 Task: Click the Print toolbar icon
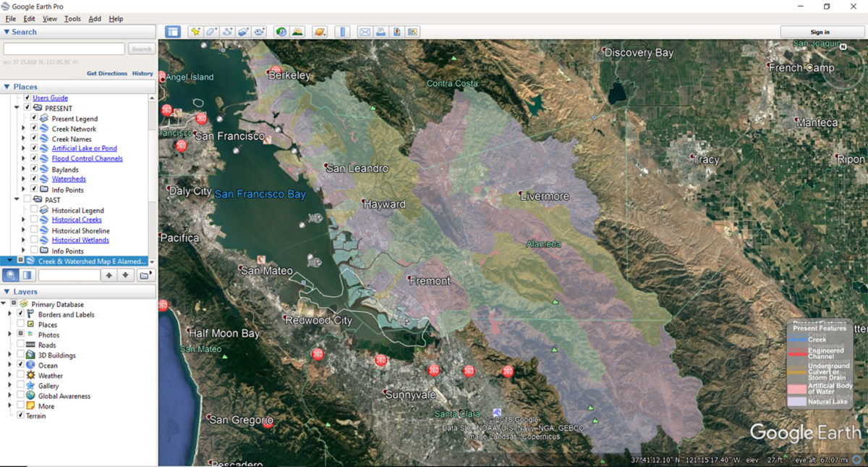point(381,32)
